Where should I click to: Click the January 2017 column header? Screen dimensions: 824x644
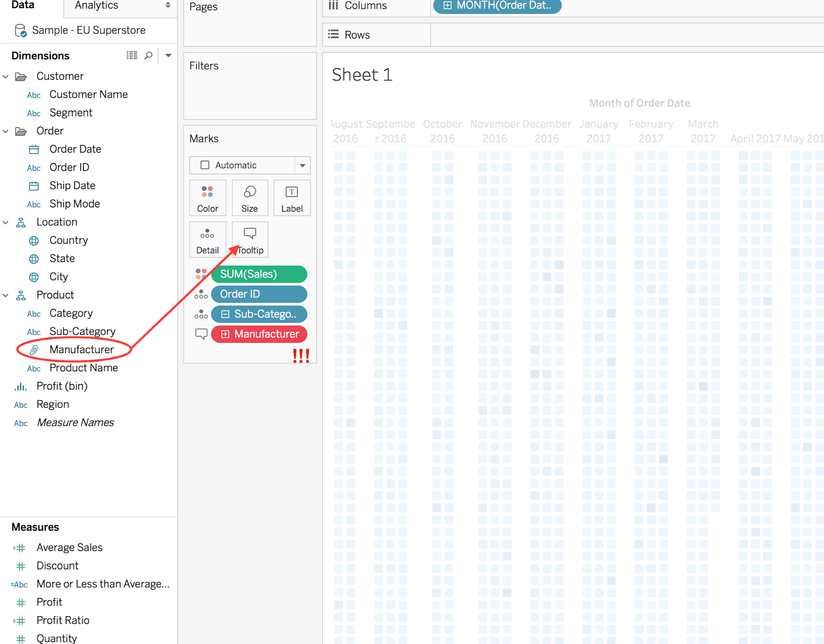(x=599, y=131)
